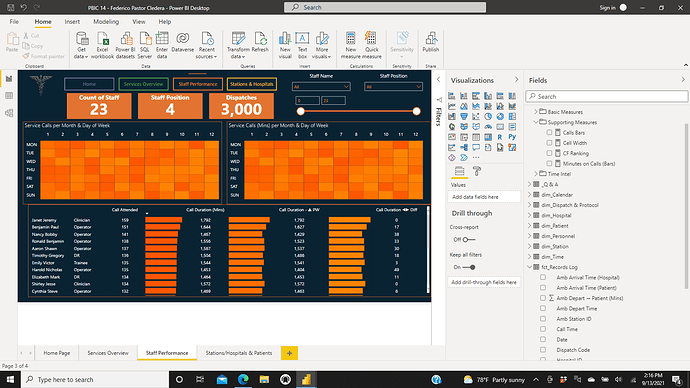This screenshot has height=388, width=690.
Task: Click the Refresh button in ribbon
Action: pos(260,42)
